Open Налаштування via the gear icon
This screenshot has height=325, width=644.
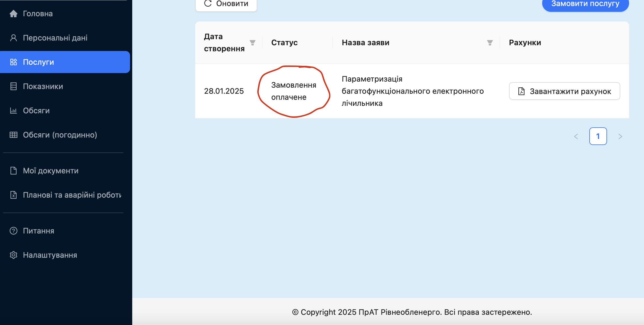14,255
